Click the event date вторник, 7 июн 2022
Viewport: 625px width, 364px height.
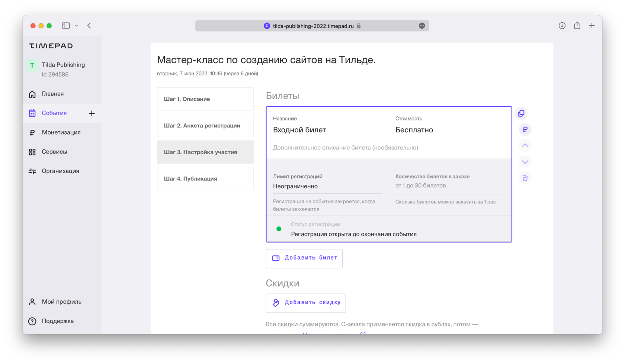[208, 74]
